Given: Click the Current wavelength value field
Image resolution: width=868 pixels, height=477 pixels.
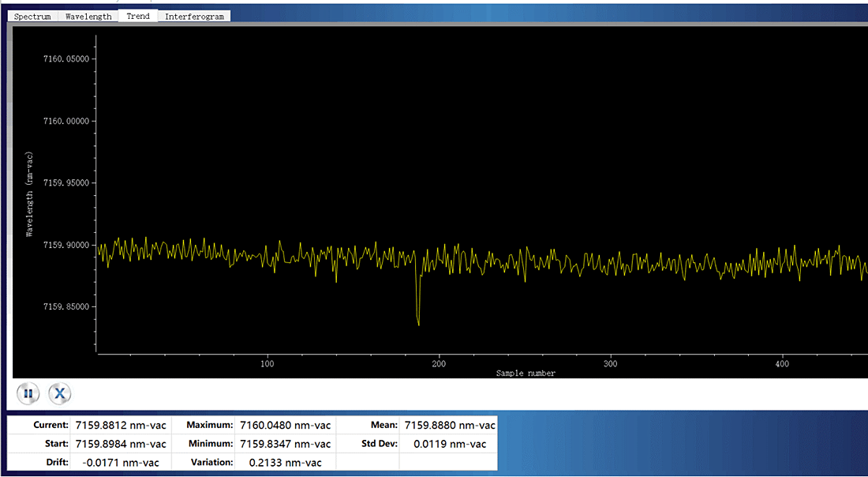Looking at the screenshot, I should tap(121, 425).
